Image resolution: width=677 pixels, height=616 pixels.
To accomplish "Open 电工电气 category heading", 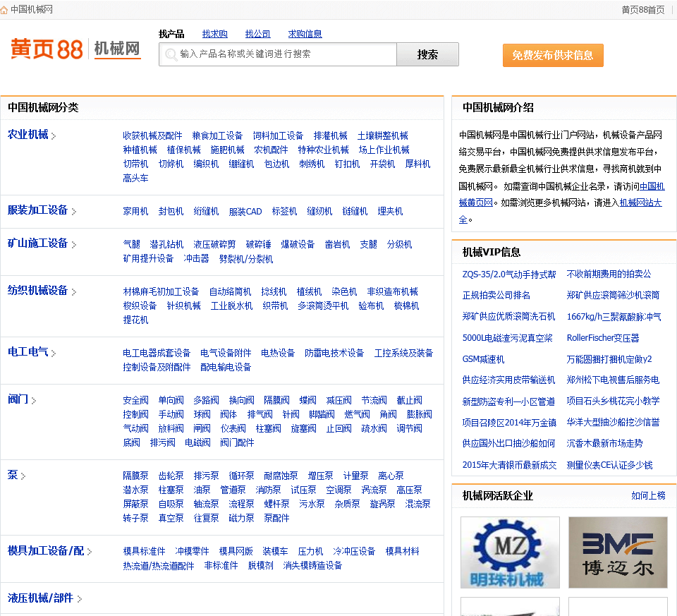I will coord(28,352).
